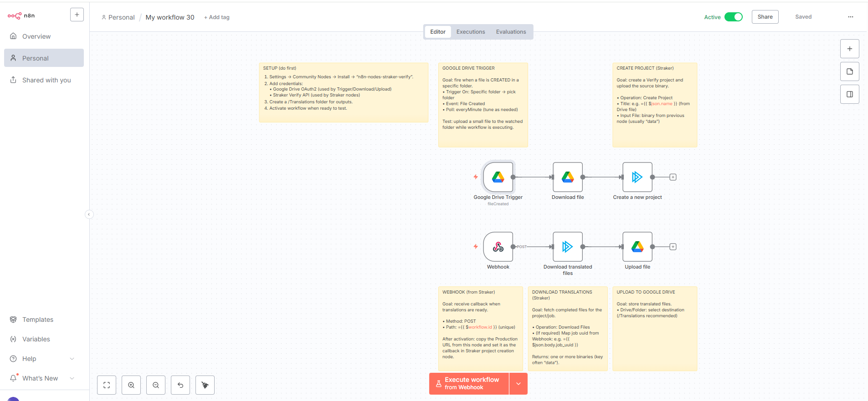Select the Download file node

(567, 177)
